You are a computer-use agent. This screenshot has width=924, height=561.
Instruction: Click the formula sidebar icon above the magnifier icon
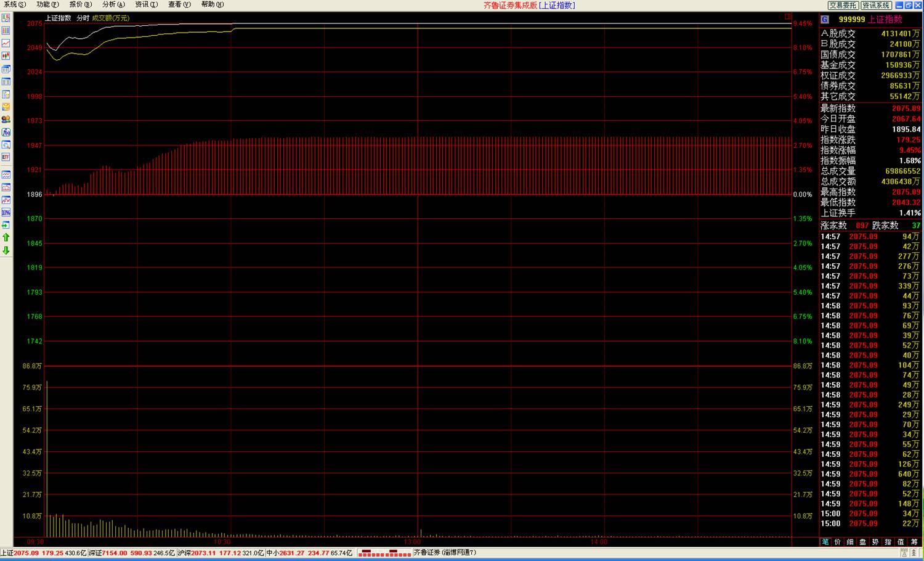(6, 132)
